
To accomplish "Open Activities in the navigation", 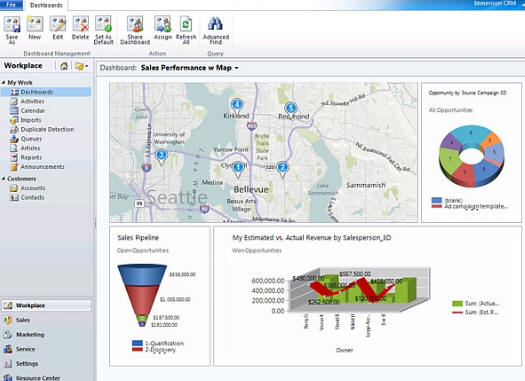I will point(32,101).
